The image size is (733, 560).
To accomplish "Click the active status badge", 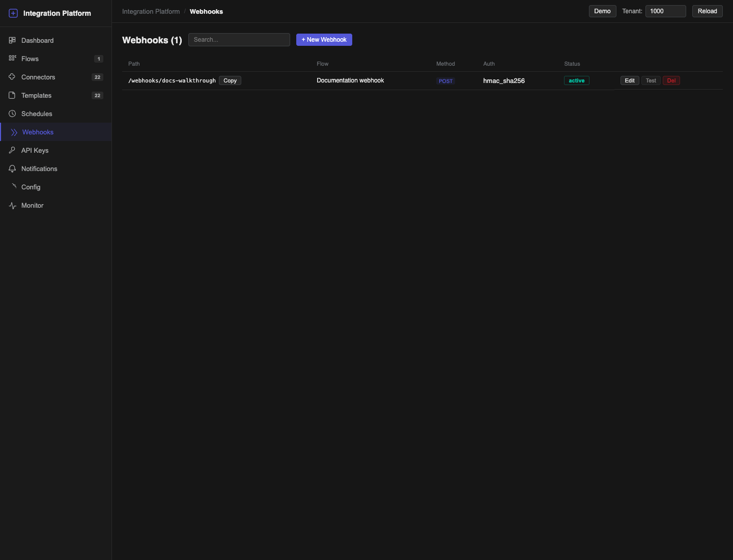I will 577,80.
